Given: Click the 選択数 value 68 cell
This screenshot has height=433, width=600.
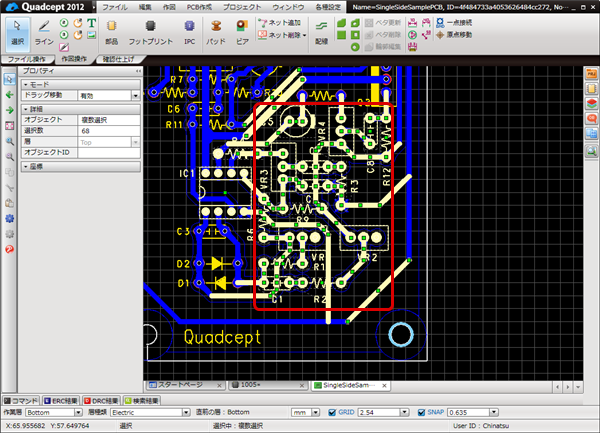Looking at the screenshot, I should [x=109, y=131].
